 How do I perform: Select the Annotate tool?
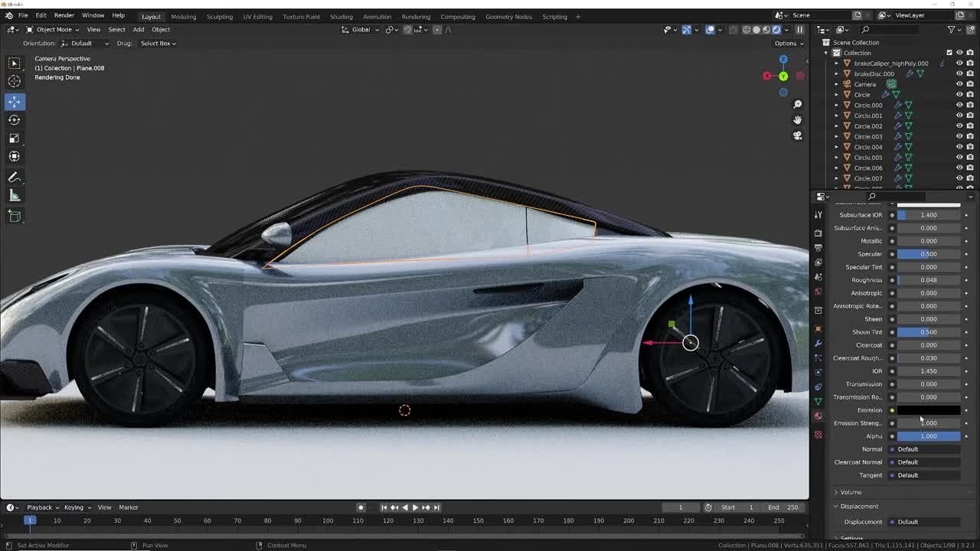[x=15, y=178]
